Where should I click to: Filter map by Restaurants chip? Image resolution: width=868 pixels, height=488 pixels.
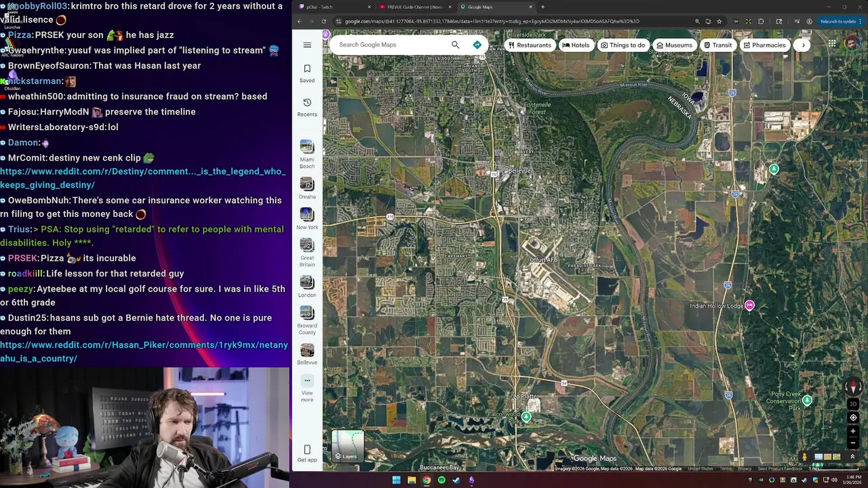tap(530, 45)
